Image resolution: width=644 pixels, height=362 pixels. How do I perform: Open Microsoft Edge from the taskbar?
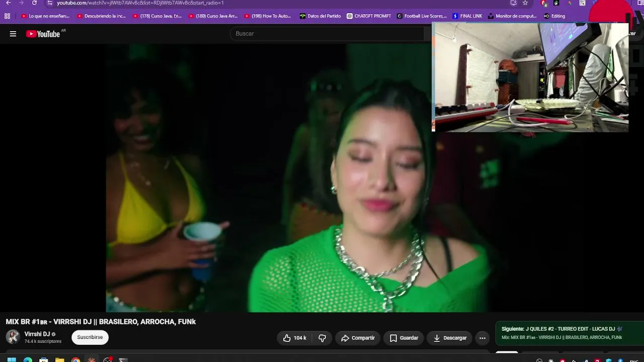[28, 359]
